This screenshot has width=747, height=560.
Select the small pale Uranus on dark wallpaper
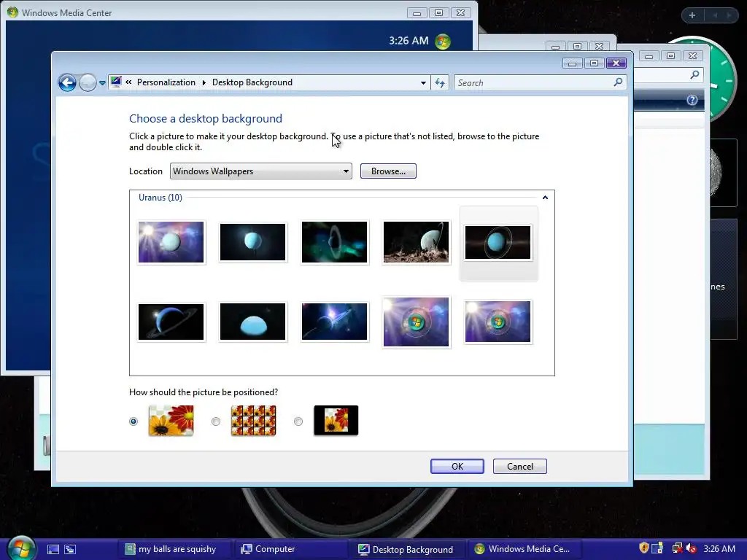click(x=252, y=242)
